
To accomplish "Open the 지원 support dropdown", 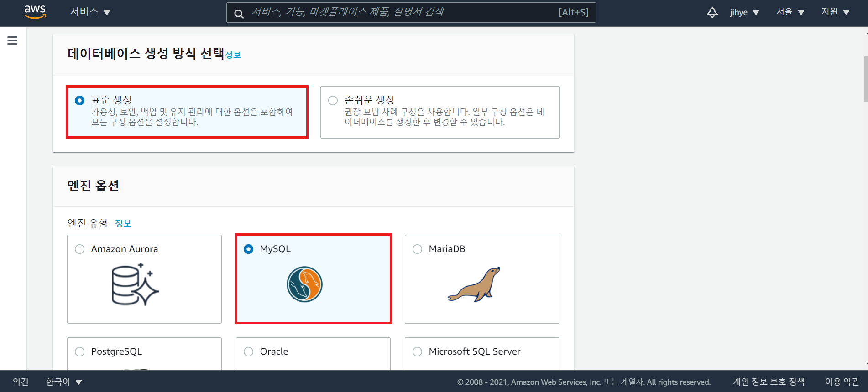I will tap(836, 12).
